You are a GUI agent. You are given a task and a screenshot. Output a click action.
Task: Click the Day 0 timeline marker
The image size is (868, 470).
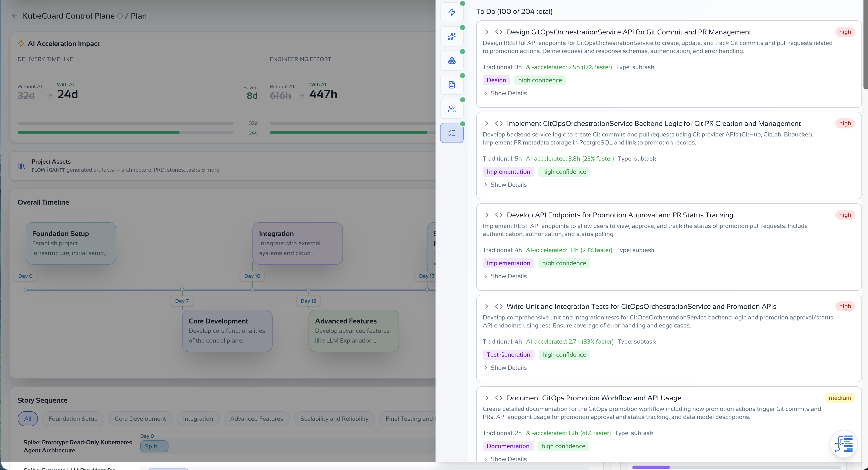click(26, 276)
